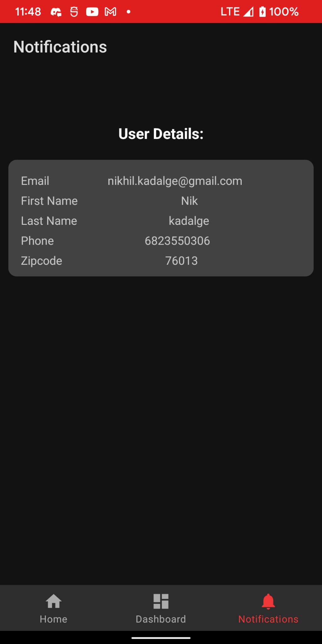Tap the last name value kadalge
322x644 pixels.
189,221
